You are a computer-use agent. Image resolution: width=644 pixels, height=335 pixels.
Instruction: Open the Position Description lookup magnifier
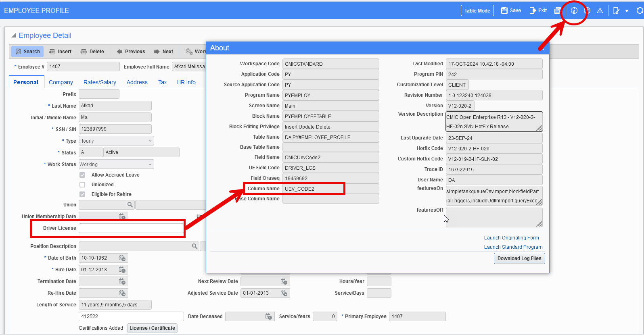click(x=194, y=246)
